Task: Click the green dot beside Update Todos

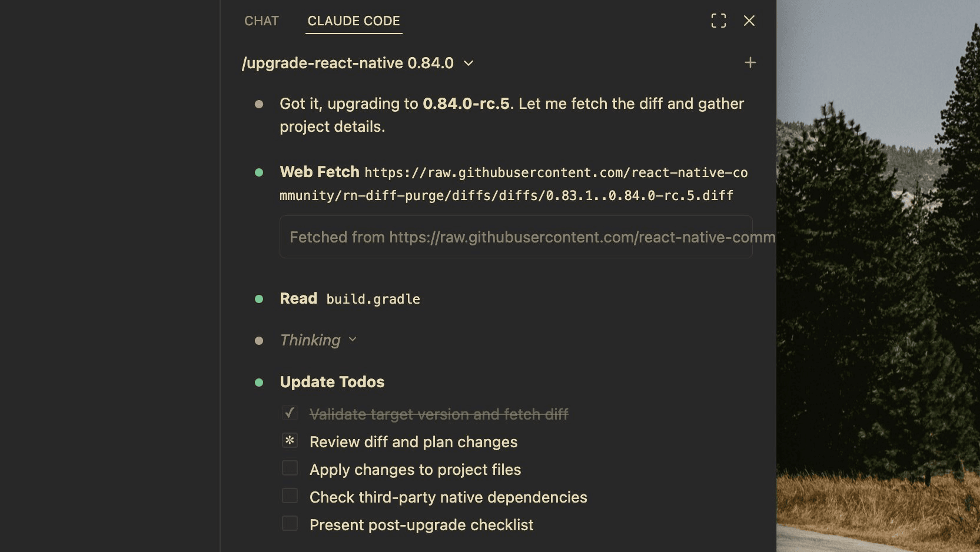Action: (259, 383)
